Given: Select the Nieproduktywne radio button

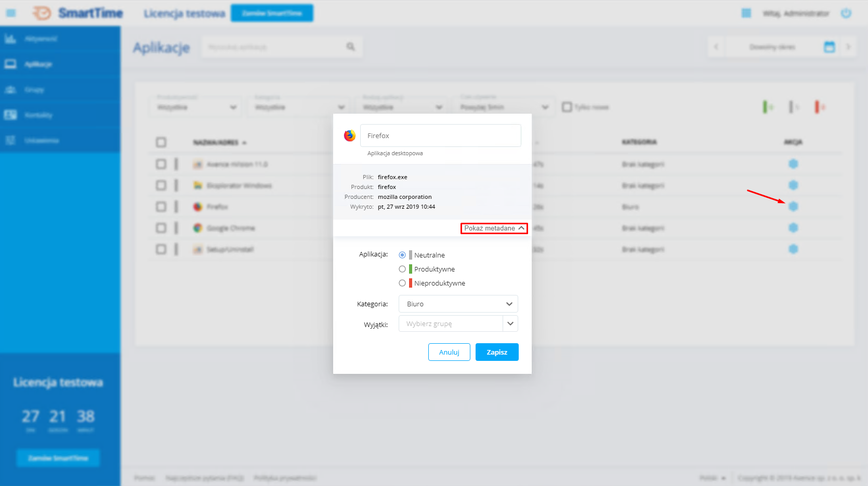Looking at the screenshot, I should pos(402,283).
